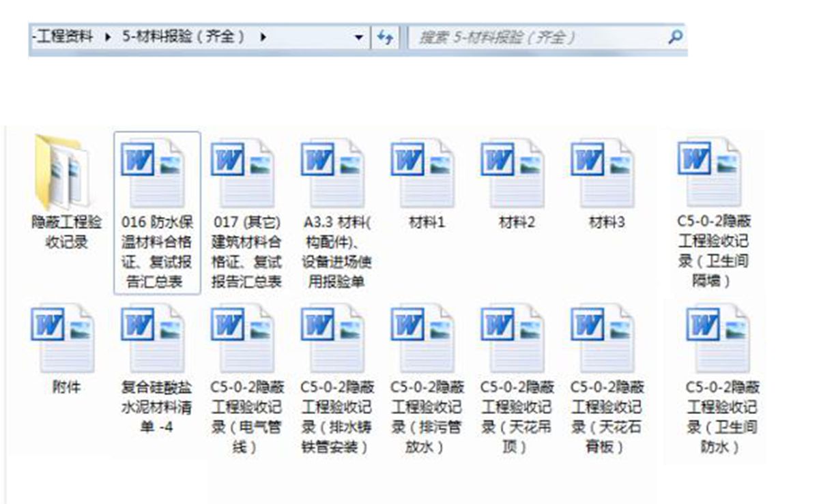Screen dimensions: 819x504
Task: Click the file name 附件
Action: click(x=67, y=387)
